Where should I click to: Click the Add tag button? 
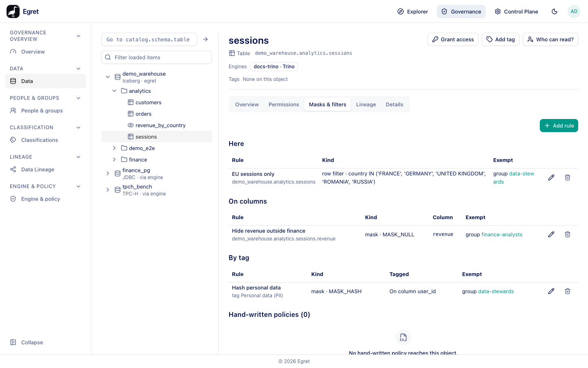(x=501, y=39)
